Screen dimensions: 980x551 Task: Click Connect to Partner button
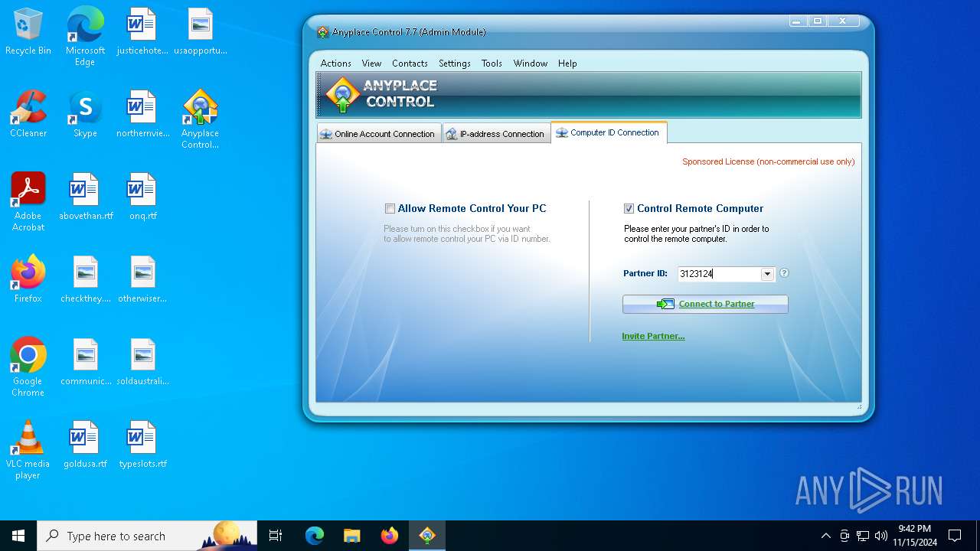click(705, 304)
